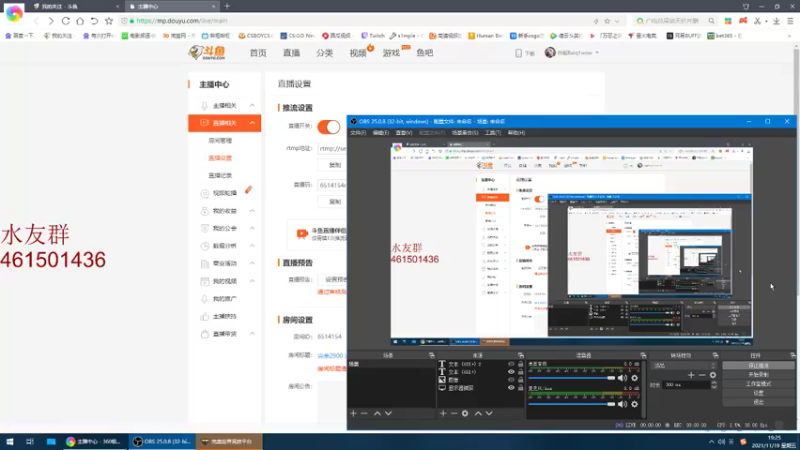This screenshot has width=800, height=450.
Task: Expand the 数据分析 sidebar section
Action: click(252, 246)
